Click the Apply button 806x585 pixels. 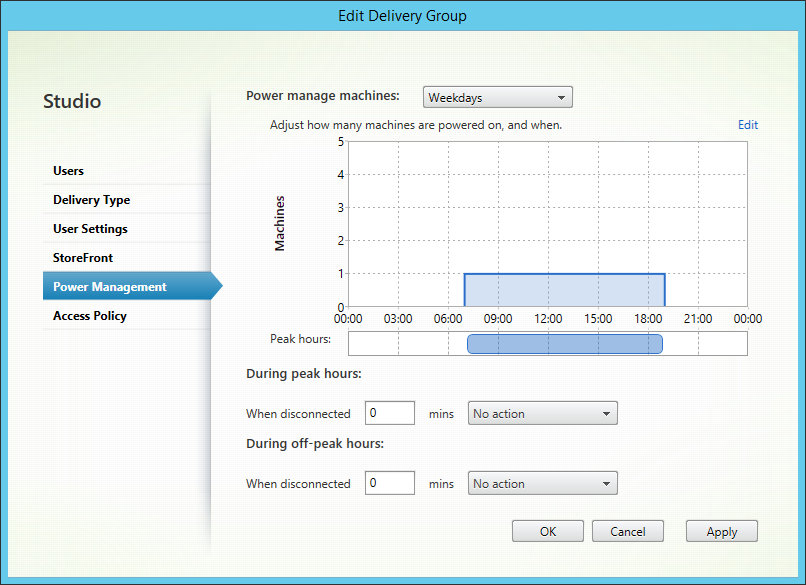[x=722, y=531]
